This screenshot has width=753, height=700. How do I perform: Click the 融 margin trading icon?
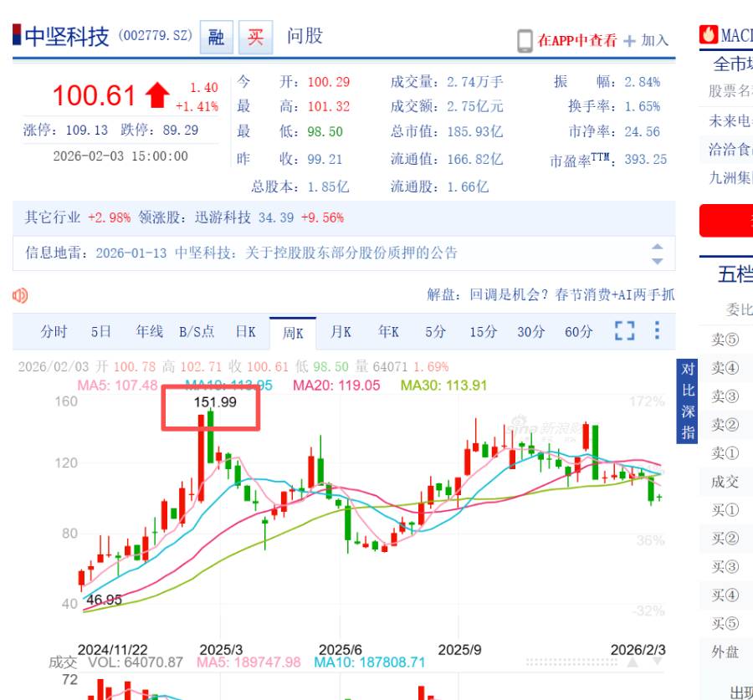[216, 38]
